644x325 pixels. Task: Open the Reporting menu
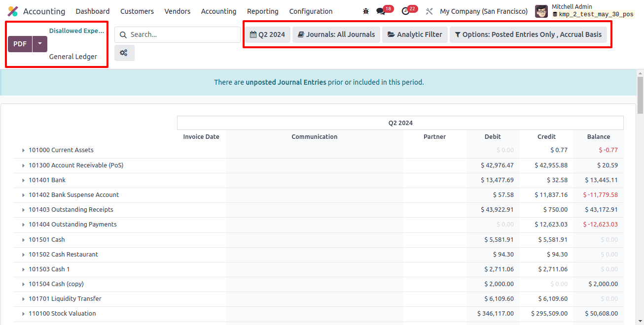coord(263,11)
